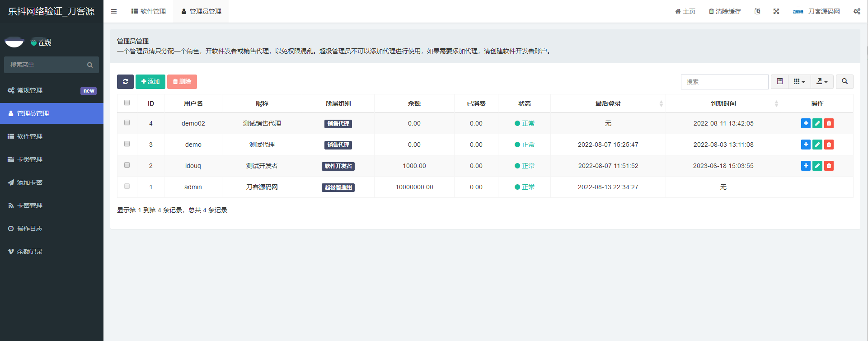Click the ID column header
The height and width of the screenshot is (341, 868).
click(x=151, y=103)
